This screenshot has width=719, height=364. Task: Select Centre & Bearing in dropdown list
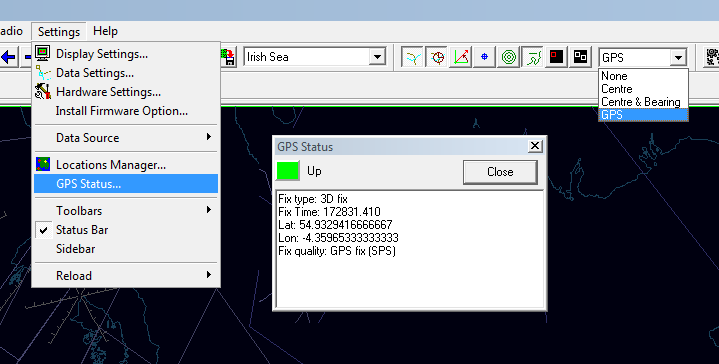(x=643, y=102)
